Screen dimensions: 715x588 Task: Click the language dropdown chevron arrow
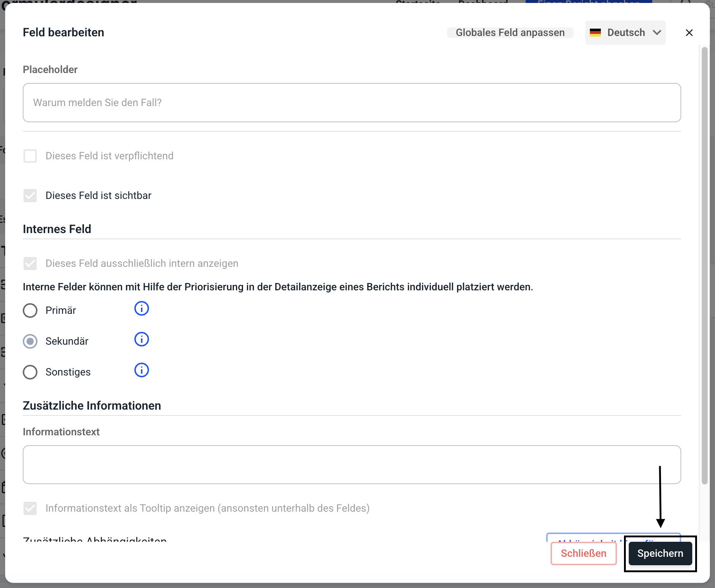point(657,33)
